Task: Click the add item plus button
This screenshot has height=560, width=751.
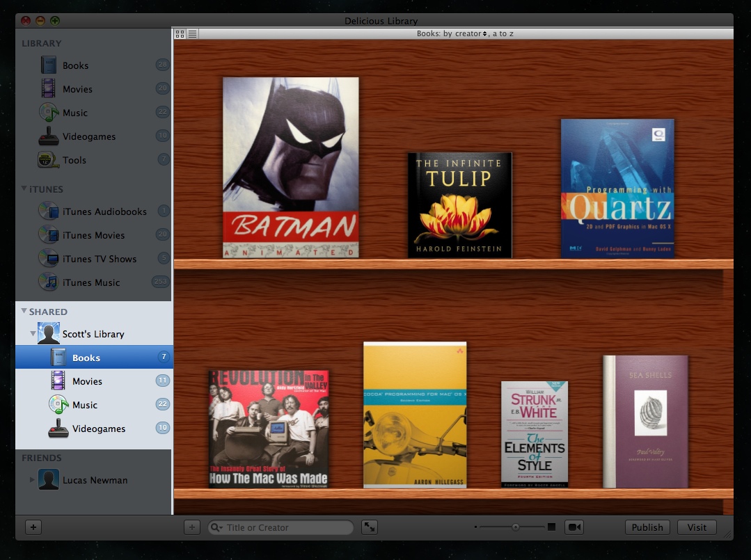Action: tap(191, 527)
